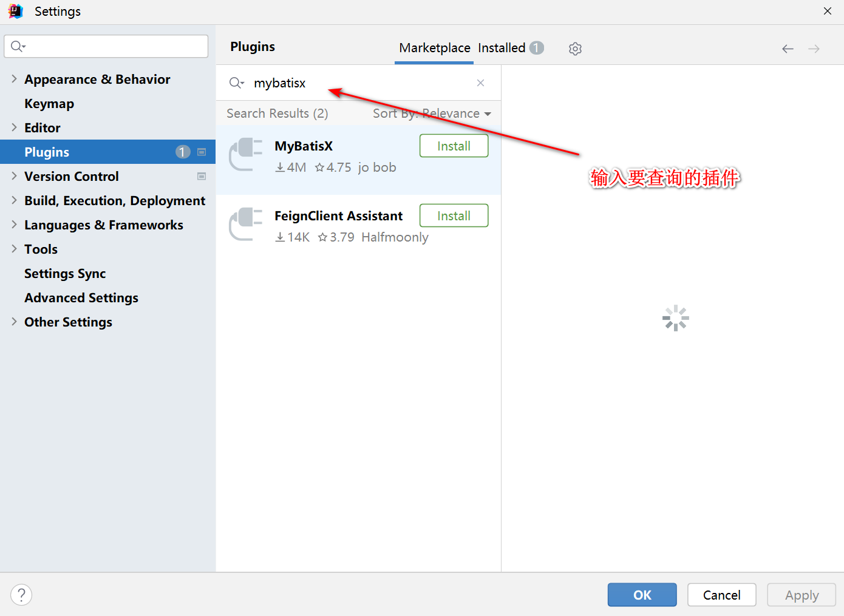Open settings search history magnifier icon

(x=18, y=46)
